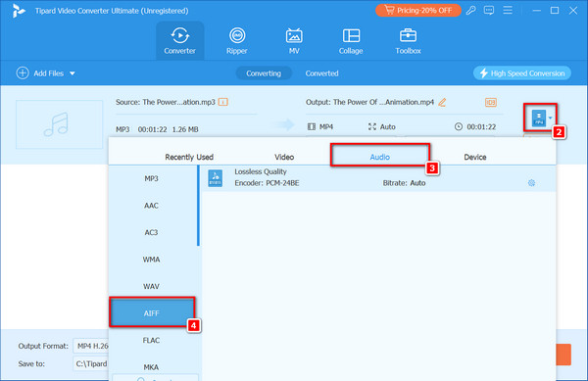The image size is (588, 381).
Task: Click the source file info icon
Action: point(223,102)
